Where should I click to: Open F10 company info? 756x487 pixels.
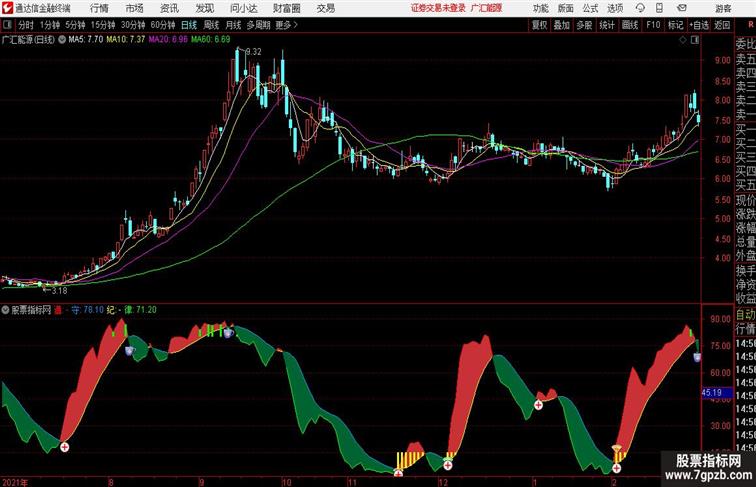click(x=653, y=25)
